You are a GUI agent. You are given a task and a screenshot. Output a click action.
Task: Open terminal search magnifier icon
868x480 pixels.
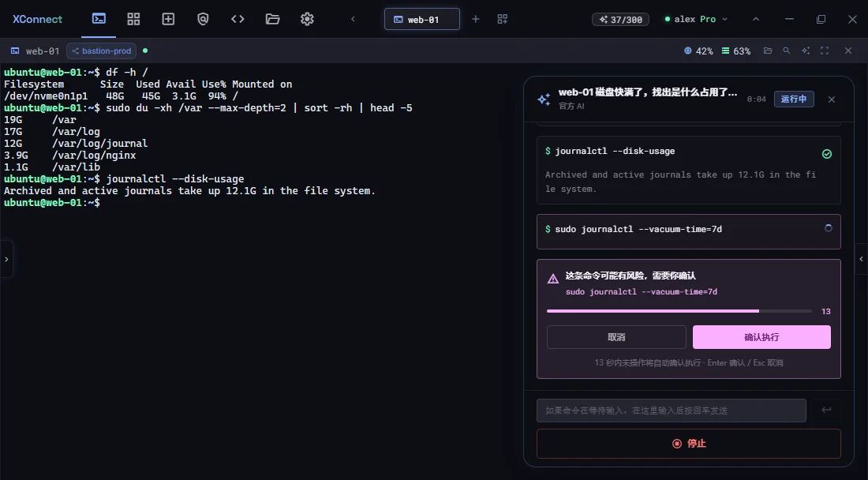click(786, 51)
